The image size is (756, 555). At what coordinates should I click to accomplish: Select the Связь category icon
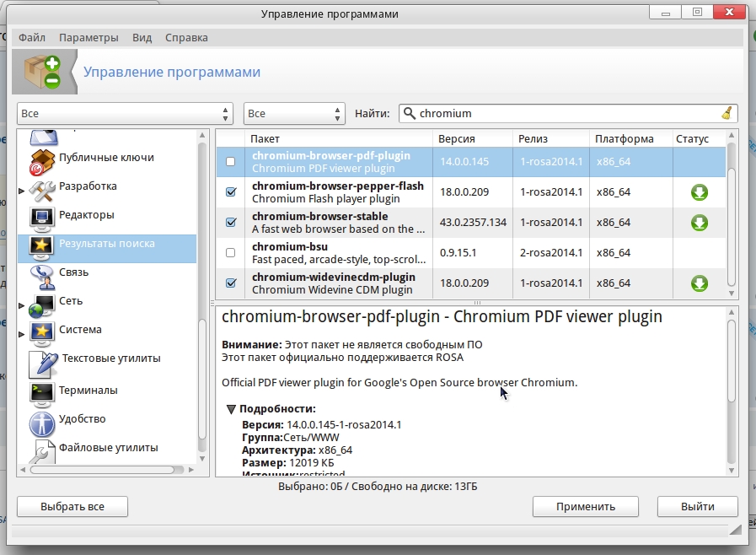42,277
